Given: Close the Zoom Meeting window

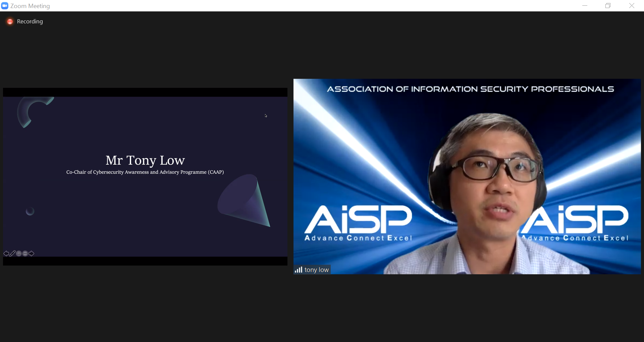Looking at the screenshot, I should pos(632,6).
